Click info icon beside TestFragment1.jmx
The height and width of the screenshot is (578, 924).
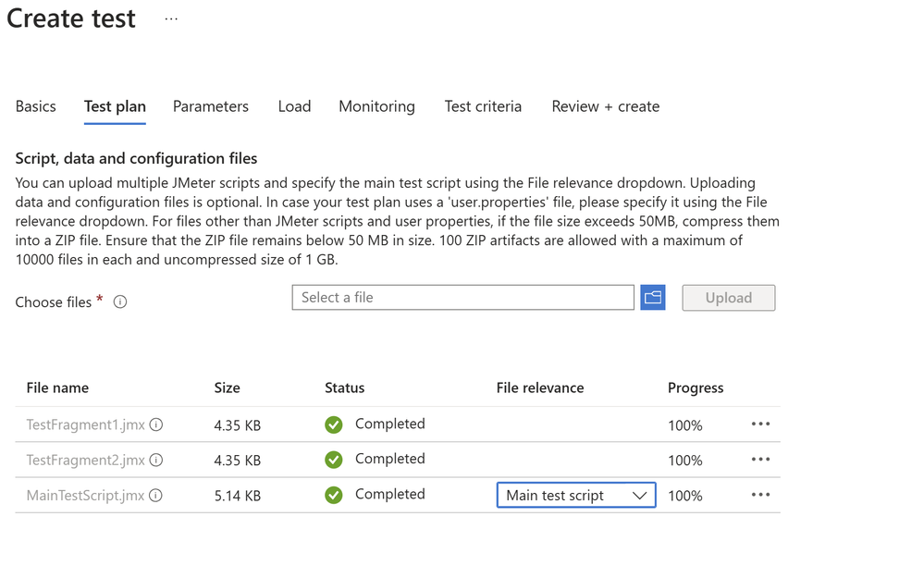pyautogui.click(x=156, y=424)
